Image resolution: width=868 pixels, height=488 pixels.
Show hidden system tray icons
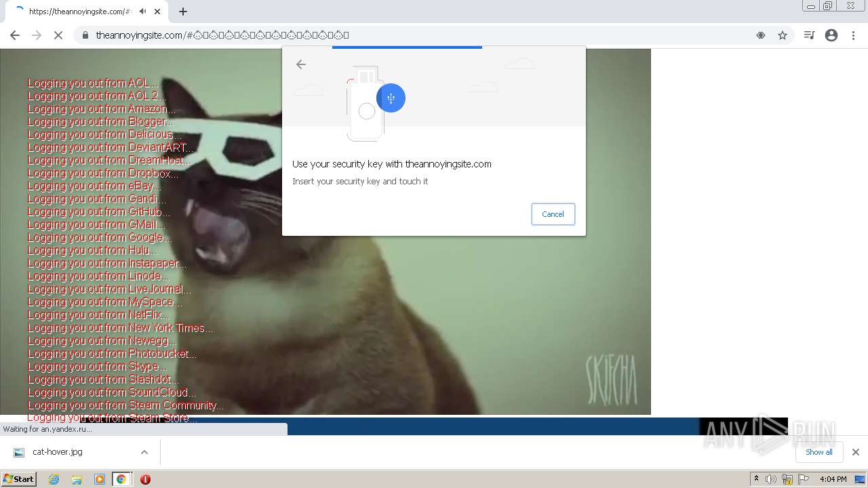click(756, 479)
